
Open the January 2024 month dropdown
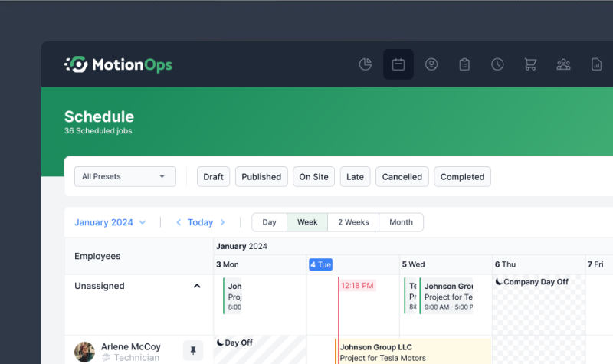110,222
